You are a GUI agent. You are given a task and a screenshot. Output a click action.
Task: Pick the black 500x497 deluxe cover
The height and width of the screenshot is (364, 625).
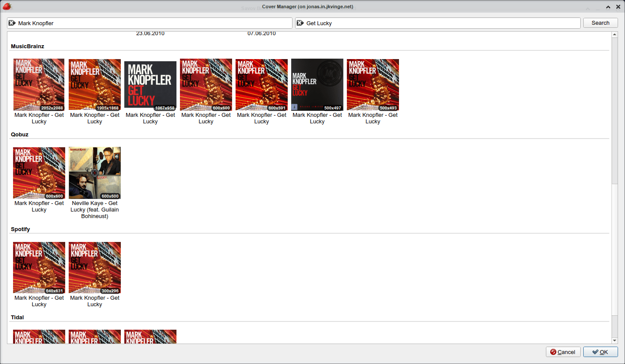click(x=317, y=85)
